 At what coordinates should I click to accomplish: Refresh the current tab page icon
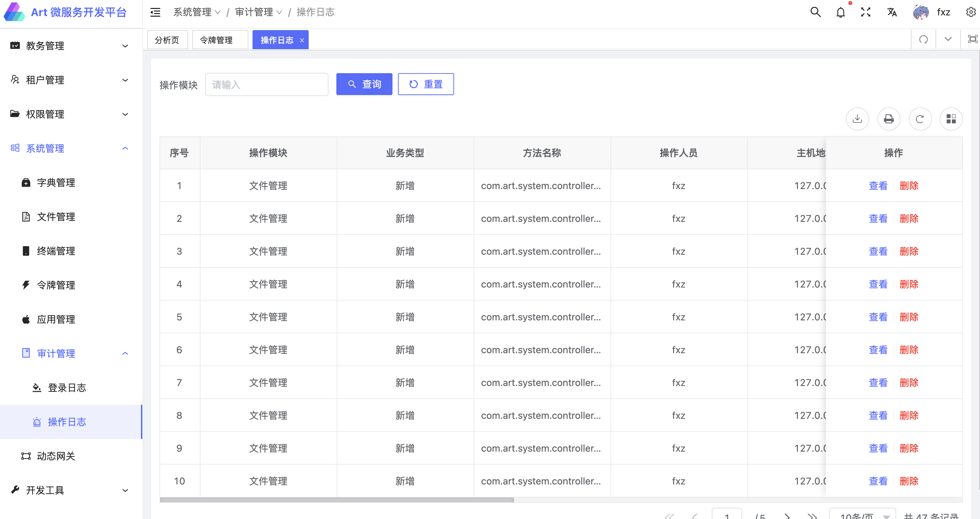click(923, 40)
